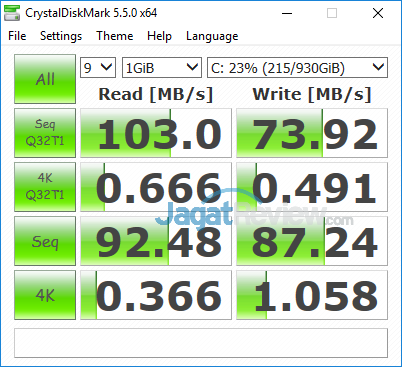
Task: Run all benchmarks with the All button
Action: (x=45, y=79)
